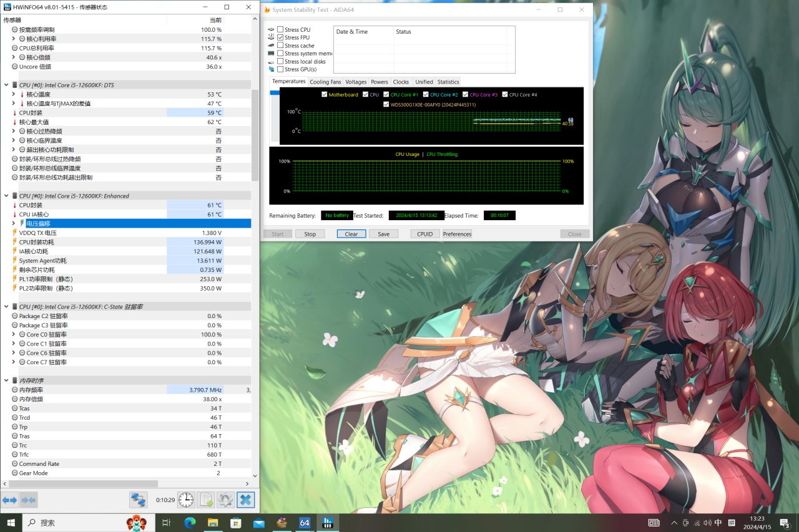Stop the AIDA64 stability test

pos(310,234)
